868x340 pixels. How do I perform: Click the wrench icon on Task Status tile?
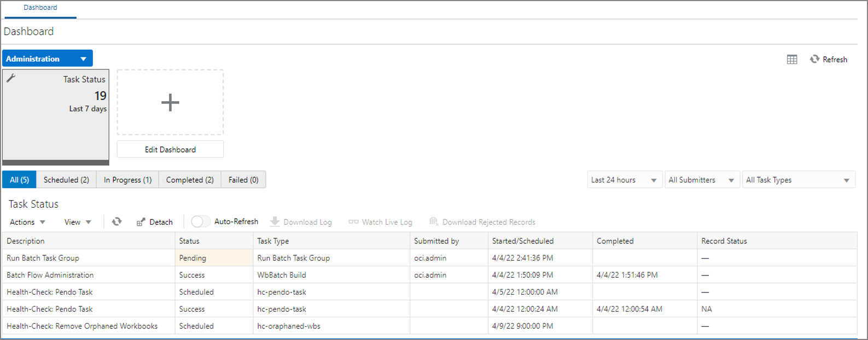[11, 78]
